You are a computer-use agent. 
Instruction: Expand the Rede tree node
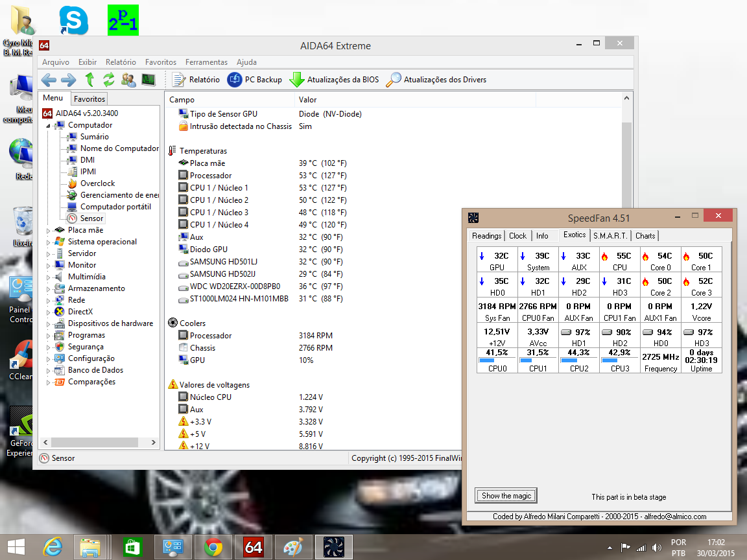point(48,301)
